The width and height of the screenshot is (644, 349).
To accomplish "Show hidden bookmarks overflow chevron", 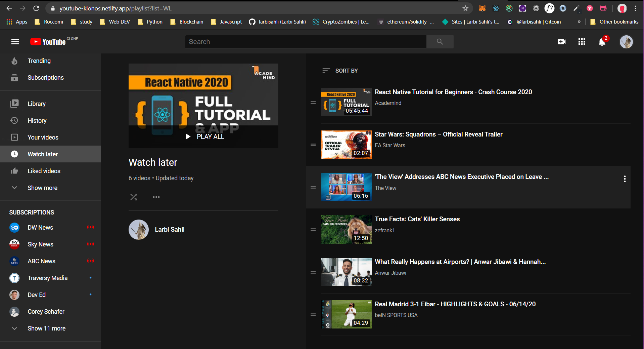I will coord(579,22).
